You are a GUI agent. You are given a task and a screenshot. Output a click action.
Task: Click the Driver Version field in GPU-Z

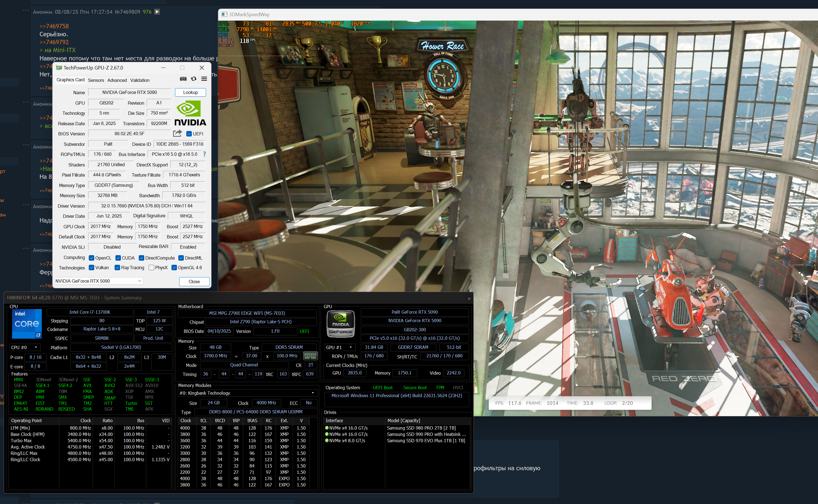[x=147, y=206]
